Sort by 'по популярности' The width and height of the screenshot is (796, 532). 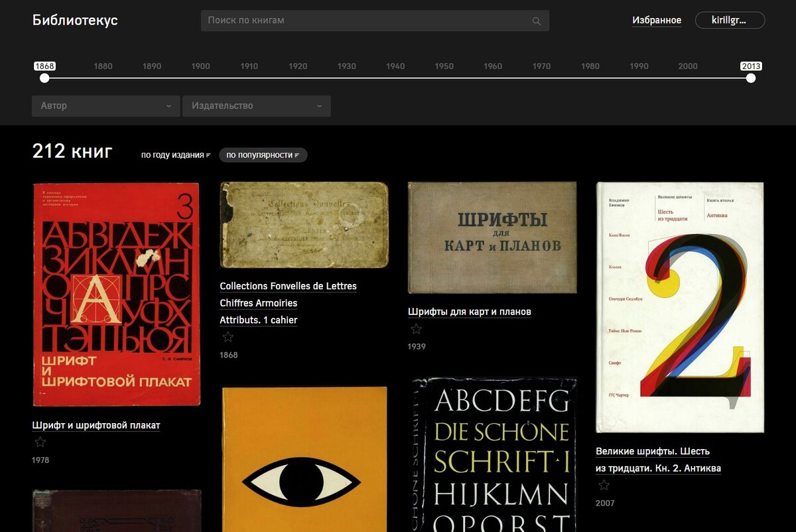tap(263, 155)
